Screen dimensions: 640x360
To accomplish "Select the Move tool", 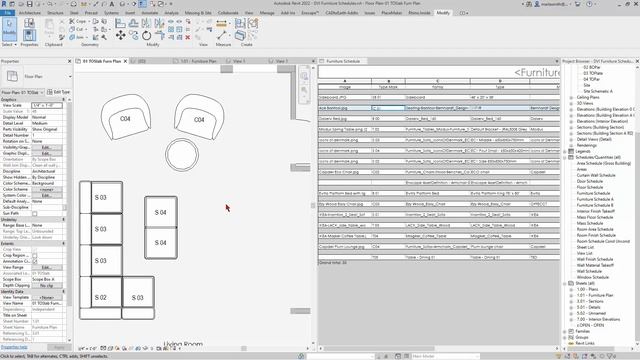I will tap(120, 36).
